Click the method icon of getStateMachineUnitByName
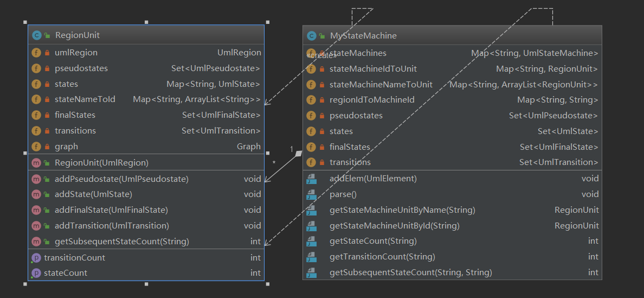 [311, 210]
